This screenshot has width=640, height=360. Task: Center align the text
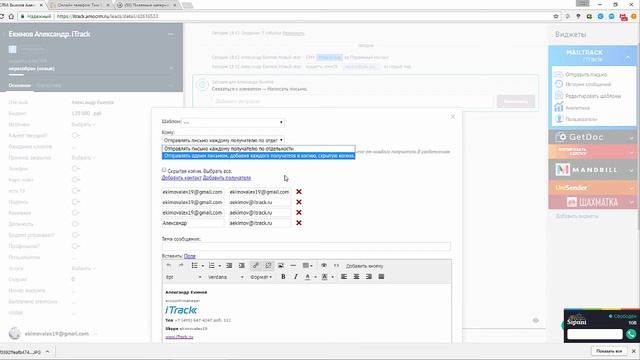(x=356, y=277)
